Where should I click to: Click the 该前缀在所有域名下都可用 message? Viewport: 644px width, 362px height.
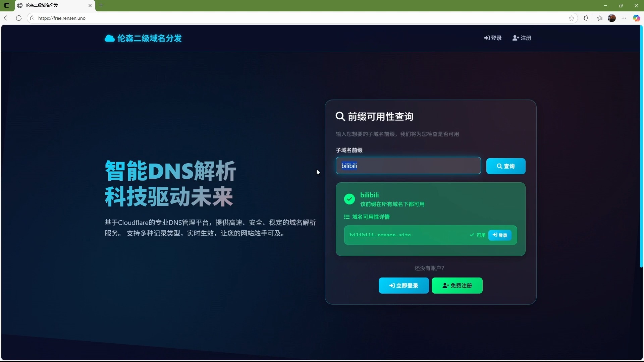pos(392,204)
